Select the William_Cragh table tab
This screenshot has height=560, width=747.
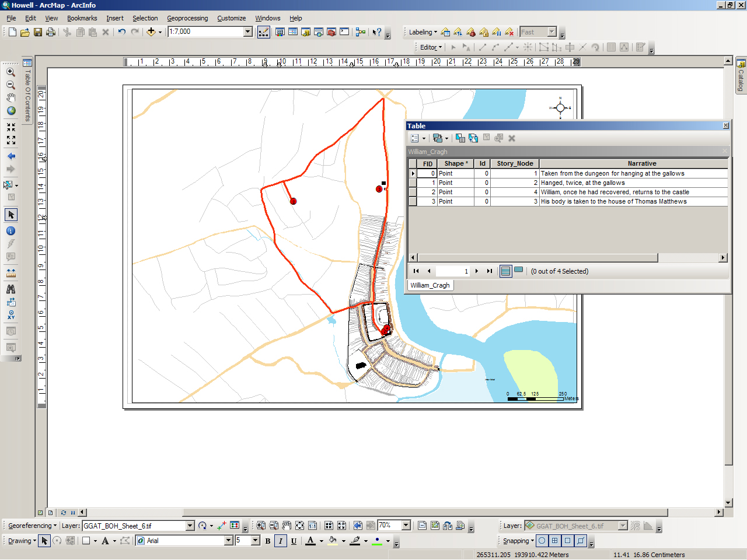(x=430, y=285)
